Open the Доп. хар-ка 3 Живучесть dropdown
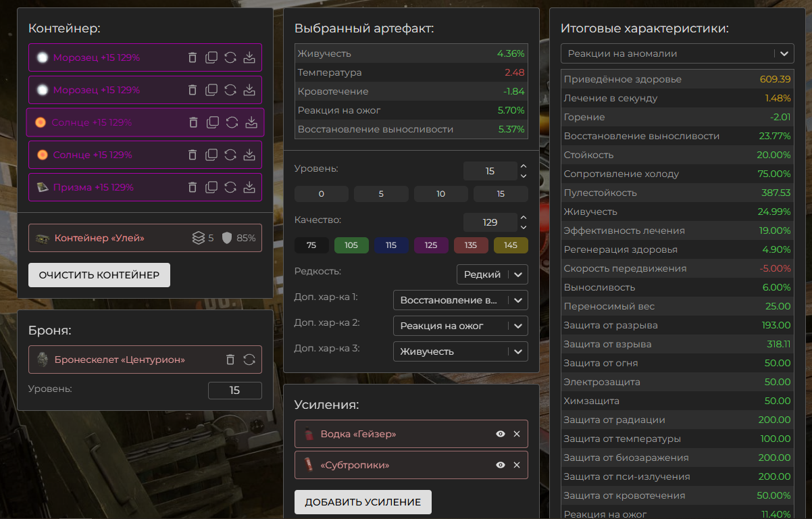This screenshot has height=519, width=812. point(461,351)
